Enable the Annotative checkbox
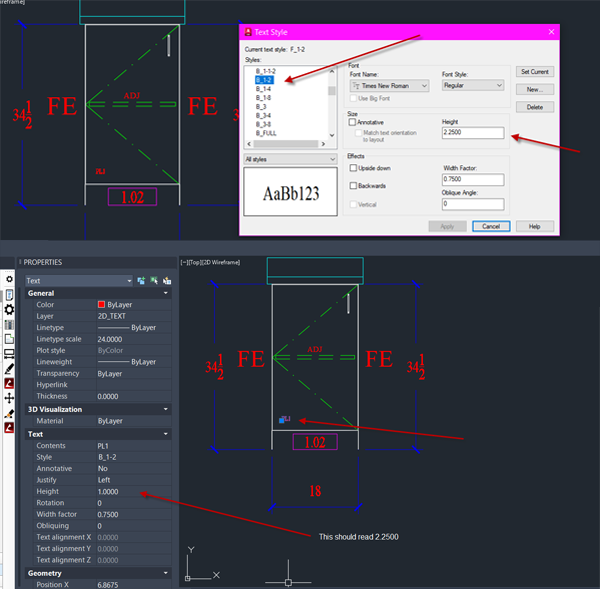The image size is (600, 589). tap(353, 123)
